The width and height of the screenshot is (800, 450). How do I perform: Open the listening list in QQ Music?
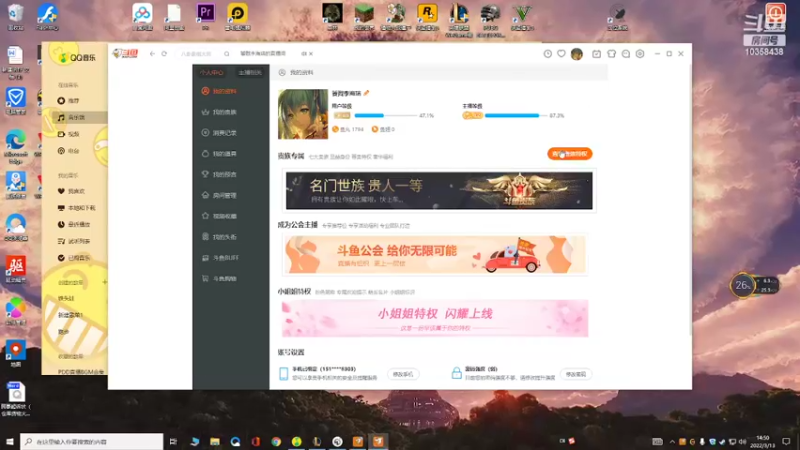click(74, 241)
